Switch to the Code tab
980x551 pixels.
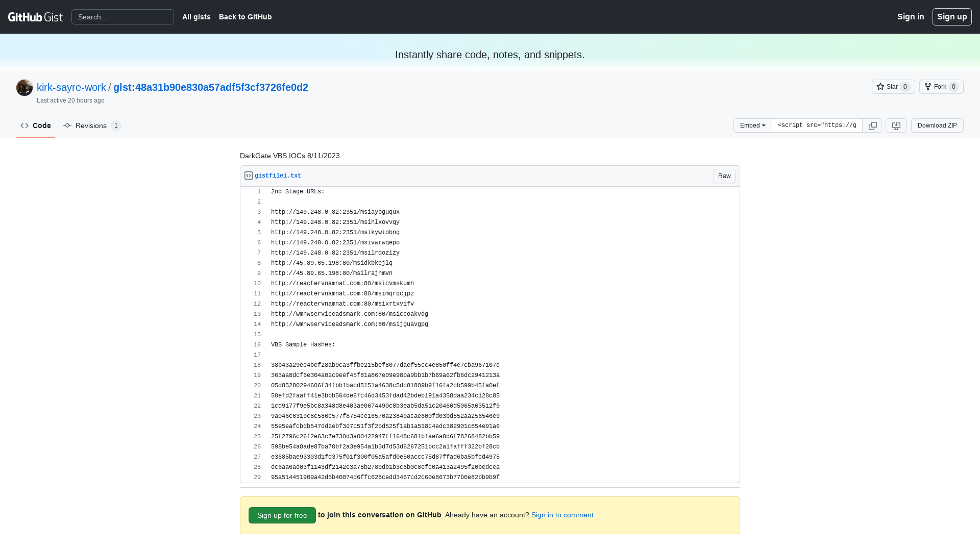coord(36,126)
